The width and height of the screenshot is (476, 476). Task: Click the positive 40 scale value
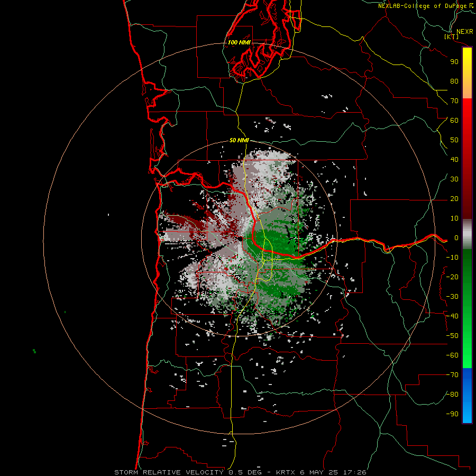[454, 159]
